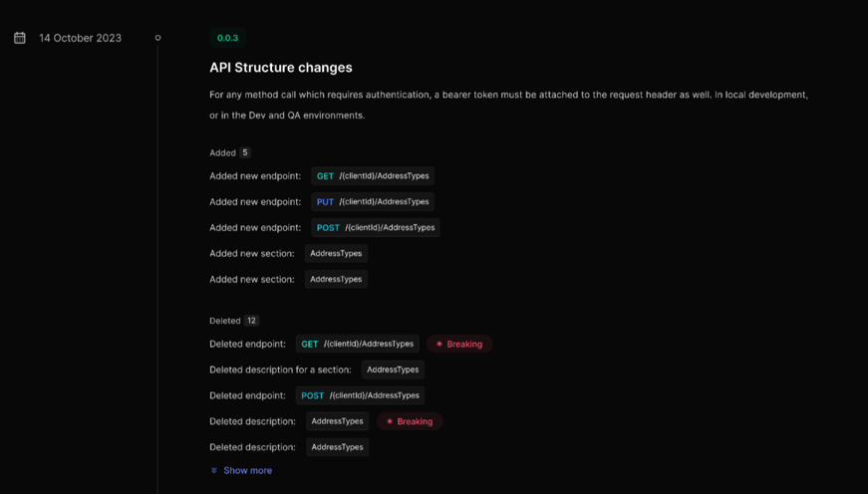Screen dimensions: 868x494
Task: Open the added POST AddressTypes endpoint
Action: [376, 228]
